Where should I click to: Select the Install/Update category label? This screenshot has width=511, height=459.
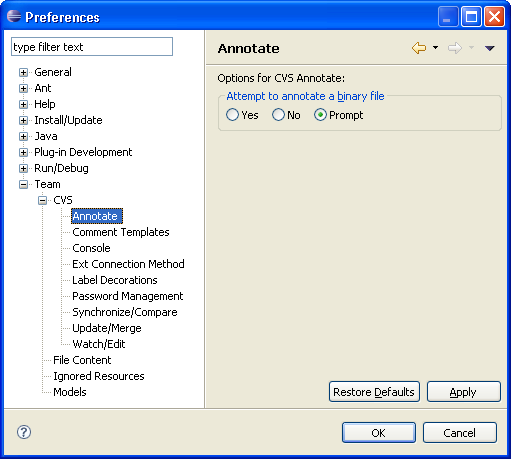pyautogui.click(x=68, y=120)
